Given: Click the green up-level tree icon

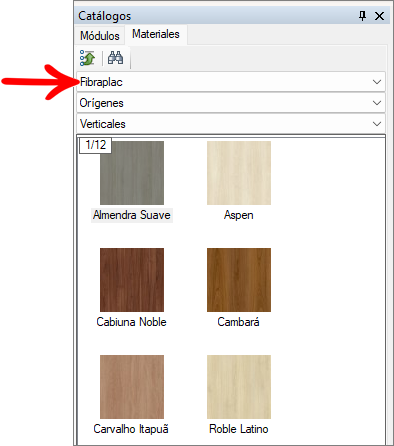Looking at the screenshot, I should (87, 58).
